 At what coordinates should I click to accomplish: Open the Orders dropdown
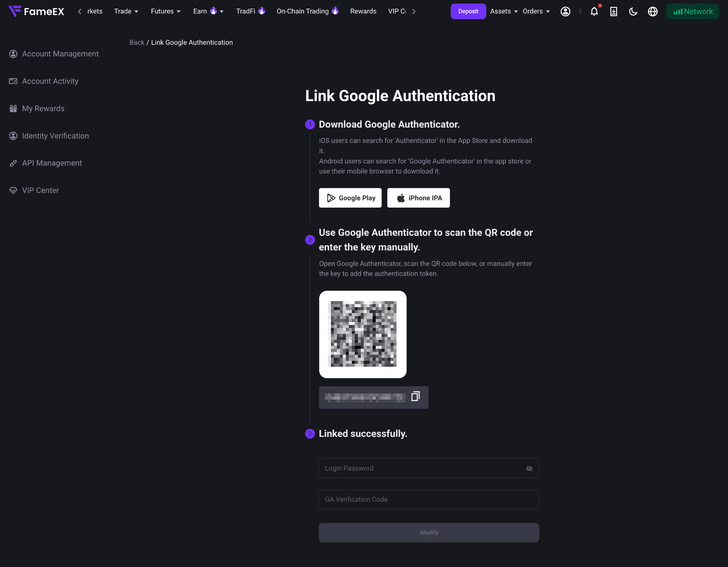click(x=536, y=11)
